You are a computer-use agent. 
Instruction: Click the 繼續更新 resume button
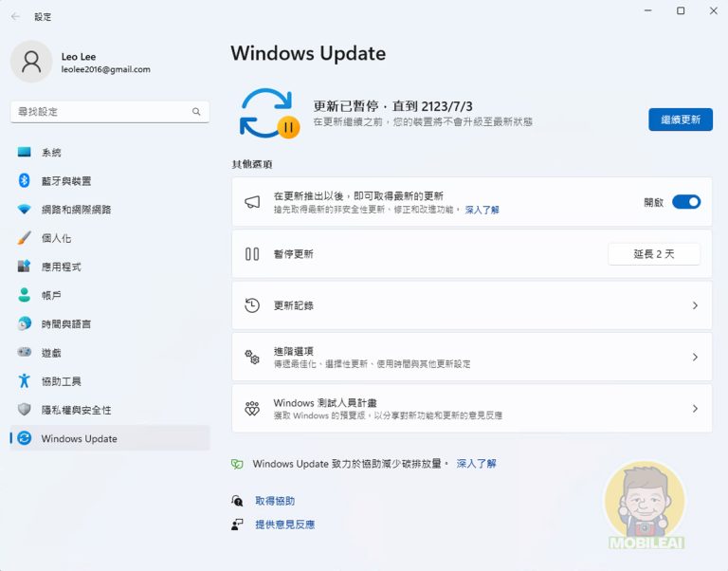pyautogui.click(x=681, y=120)
